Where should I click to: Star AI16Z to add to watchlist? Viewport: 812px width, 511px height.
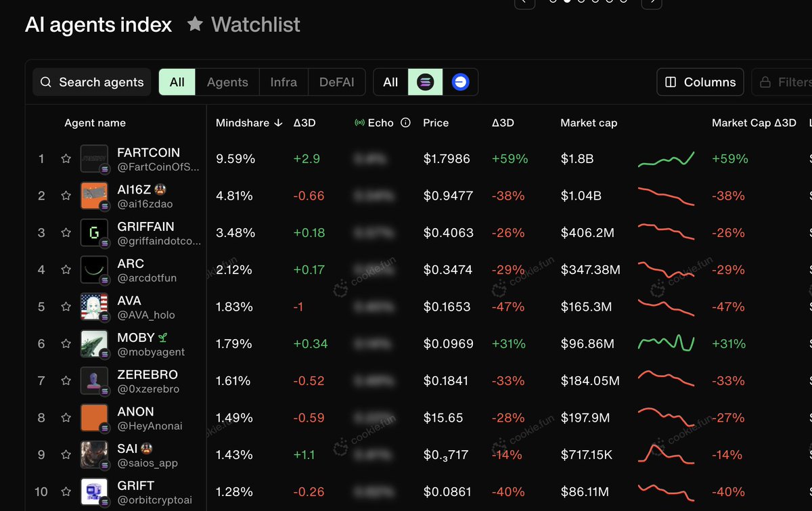tap(66, 196)
